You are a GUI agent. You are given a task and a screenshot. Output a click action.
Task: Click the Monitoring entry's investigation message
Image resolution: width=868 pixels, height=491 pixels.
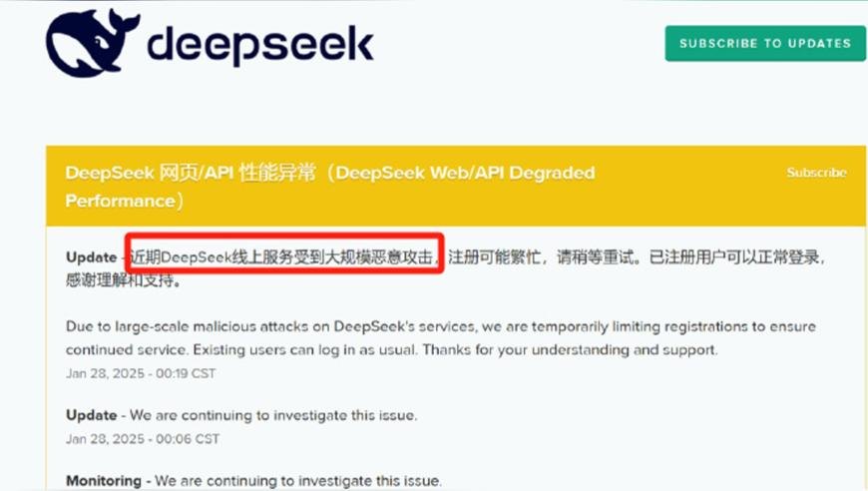pyautogui.click(x=298, y=480)
